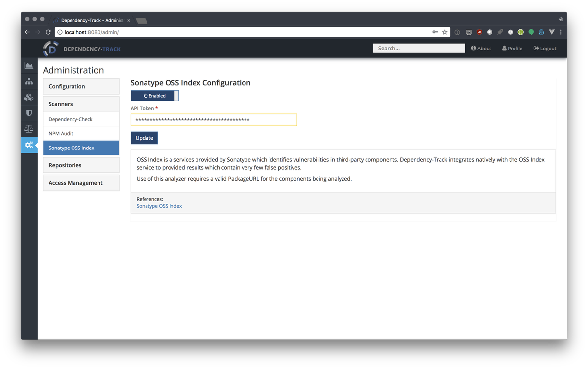This screenshot has width=588, height=369.
Task: Click the Dependency-Track logo
Action: [x=81, y=49]
